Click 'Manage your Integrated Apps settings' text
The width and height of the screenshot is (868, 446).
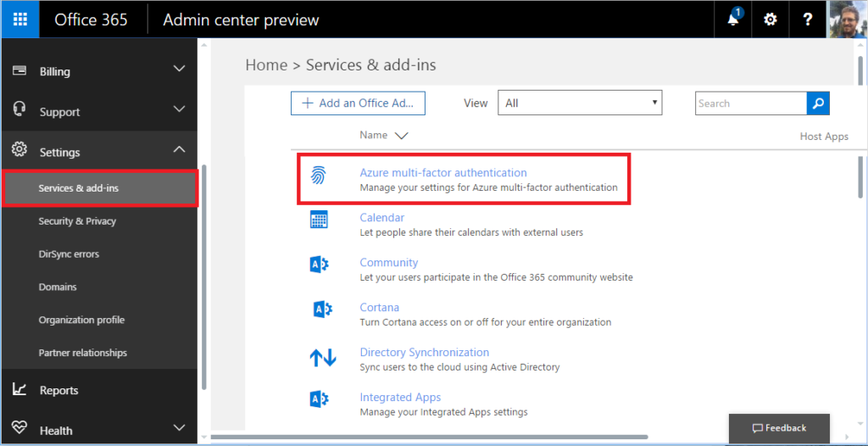click(443, 411)
